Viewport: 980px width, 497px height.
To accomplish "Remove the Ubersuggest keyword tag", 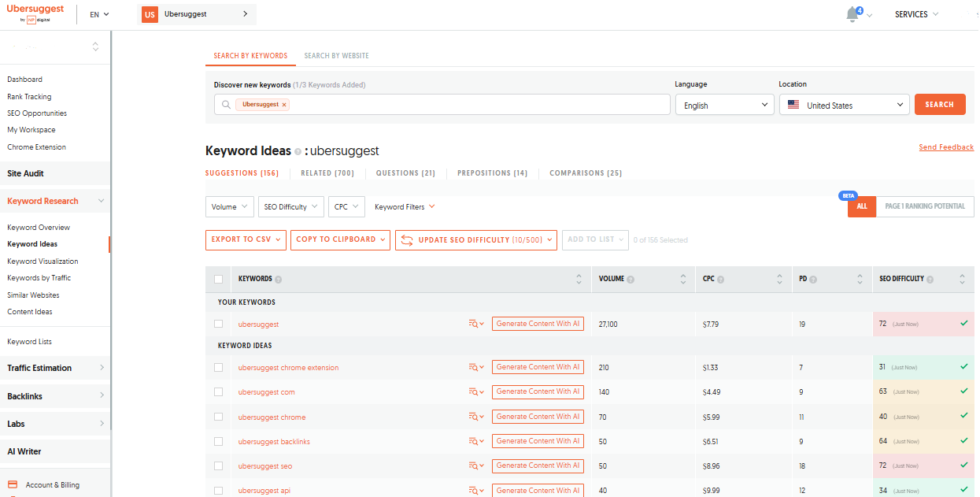I will (284, 105).
